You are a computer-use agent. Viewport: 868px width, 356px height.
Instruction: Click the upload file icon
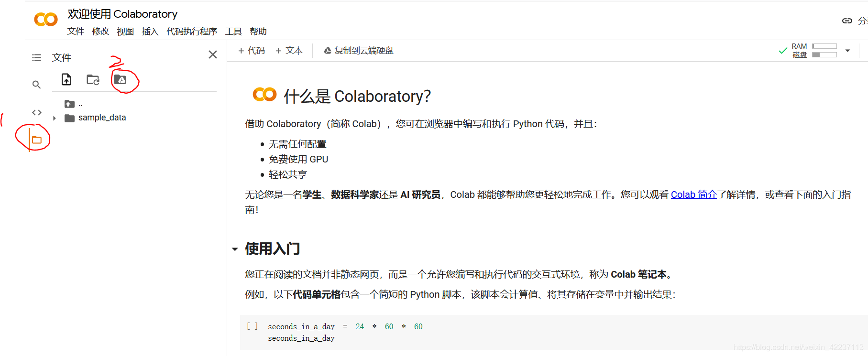coord(66,79)
